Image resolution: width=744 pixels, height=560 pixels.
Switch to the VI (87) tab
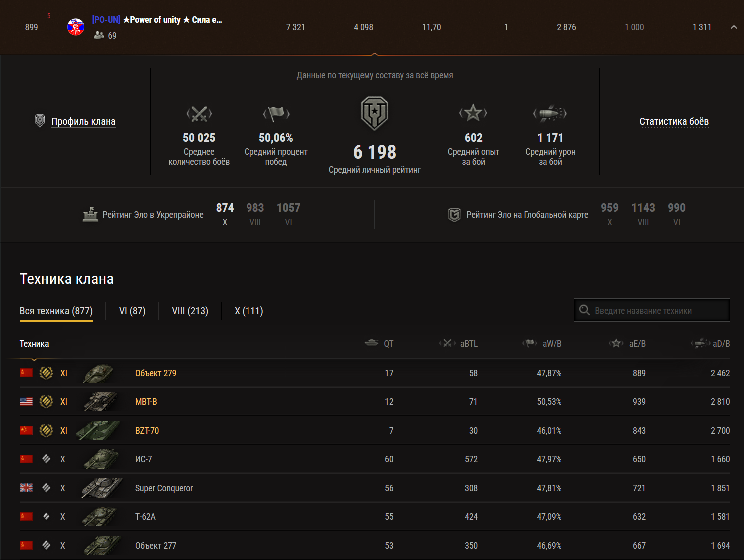132,311
